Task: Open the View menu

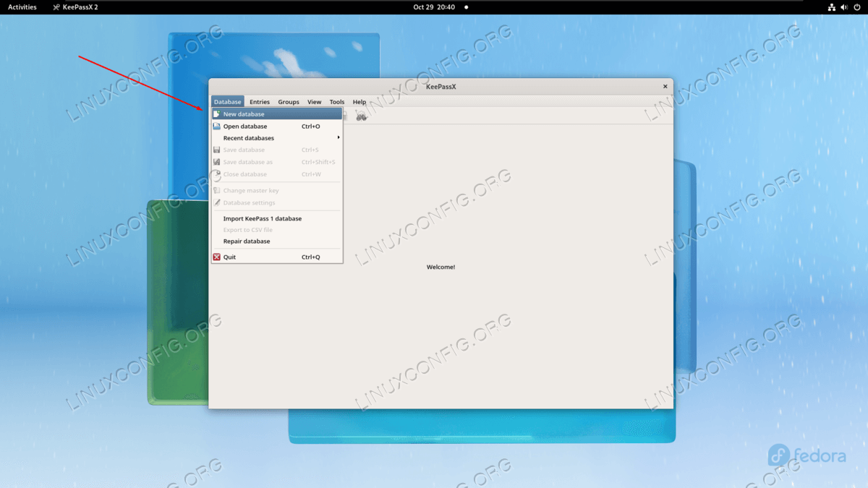Action: pyautogui.click(x=314, y=102)
